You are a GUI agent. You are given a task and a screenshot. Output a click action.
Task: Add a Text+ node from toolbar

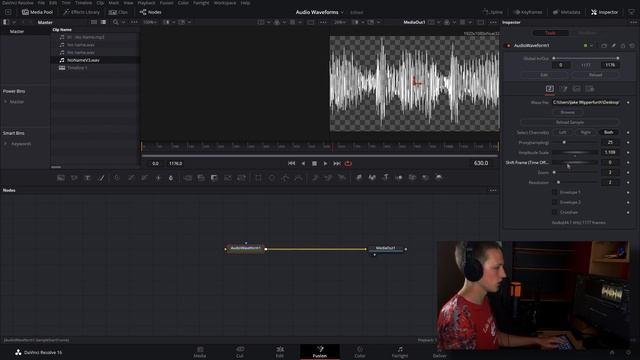tap(87, 178)
